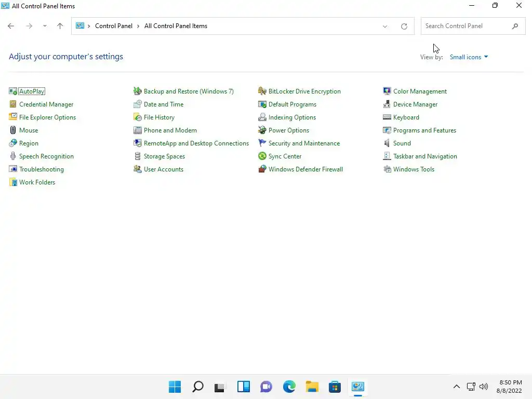Viewport: 532px width, 399px height.
Task: Open the AutoPlay icon
Action: [x=13, y=91]
